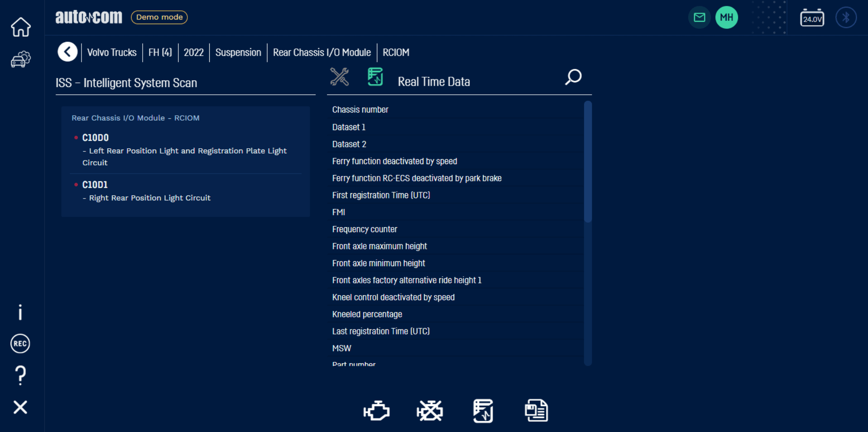
Task: Open the wrench and screwdriver tools icon
Action: (339, 77)
